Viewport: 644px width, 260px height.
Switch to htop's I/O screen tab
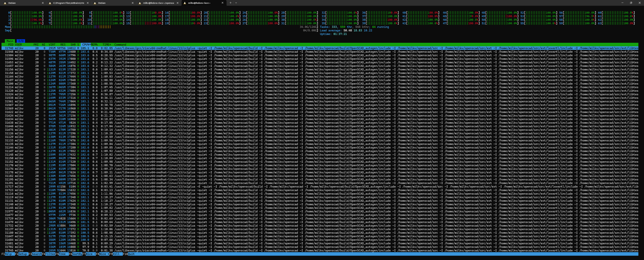21,41
